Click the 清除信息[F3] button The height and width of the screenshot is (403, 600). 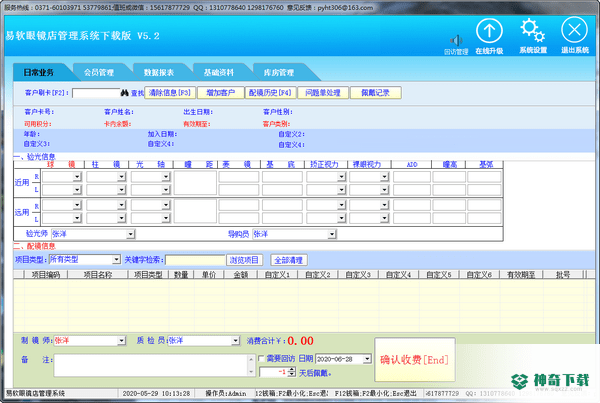click(x=170, y=93)
